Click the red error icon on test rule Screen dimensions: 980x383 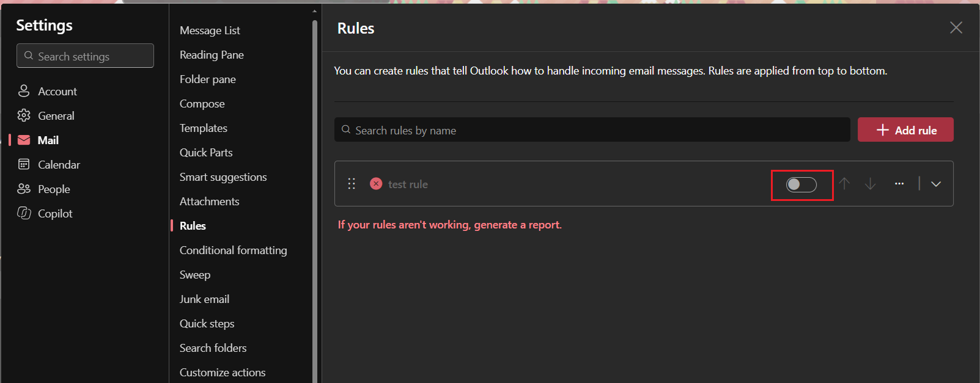[x=376, y=184]
